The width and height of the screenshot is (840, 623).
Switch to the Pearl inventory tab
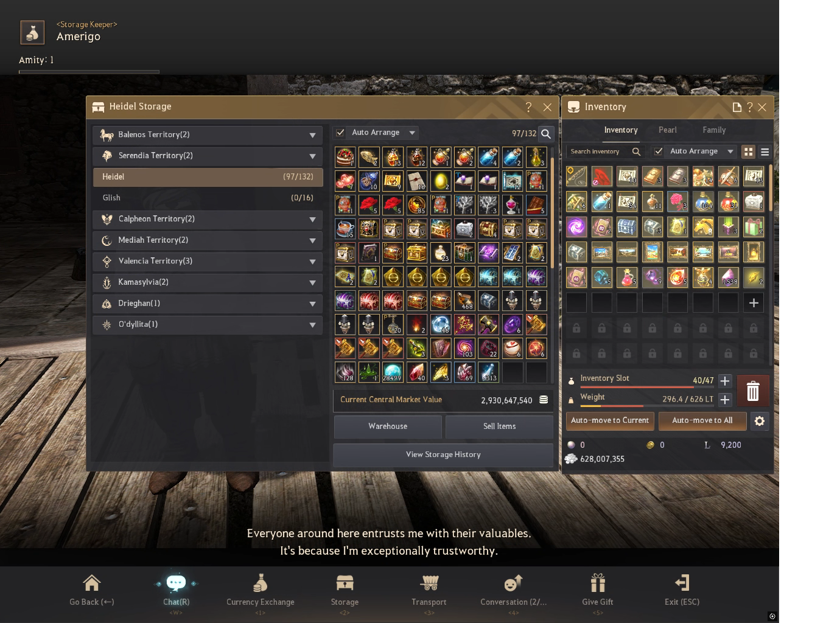click(x=667, y=130)
